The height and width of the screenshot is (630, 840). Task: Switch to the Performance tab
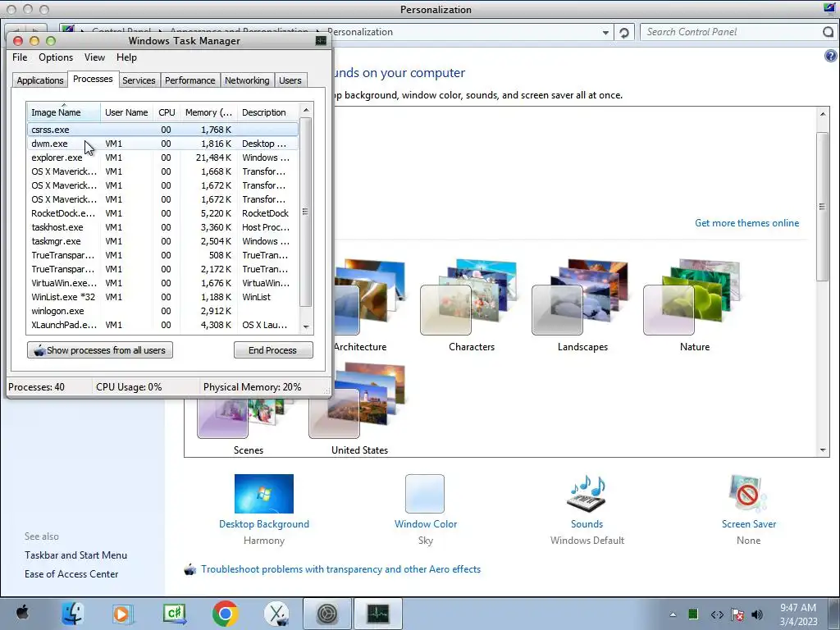pyautogui.click(x=189, y=80)
